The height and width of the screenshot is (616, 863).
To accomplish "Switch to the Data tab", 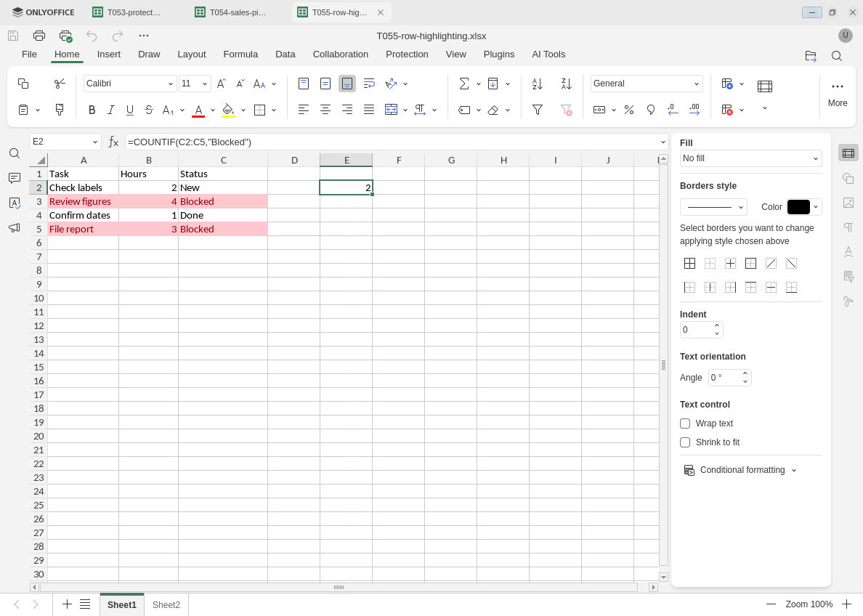I will tap(285, 54).
